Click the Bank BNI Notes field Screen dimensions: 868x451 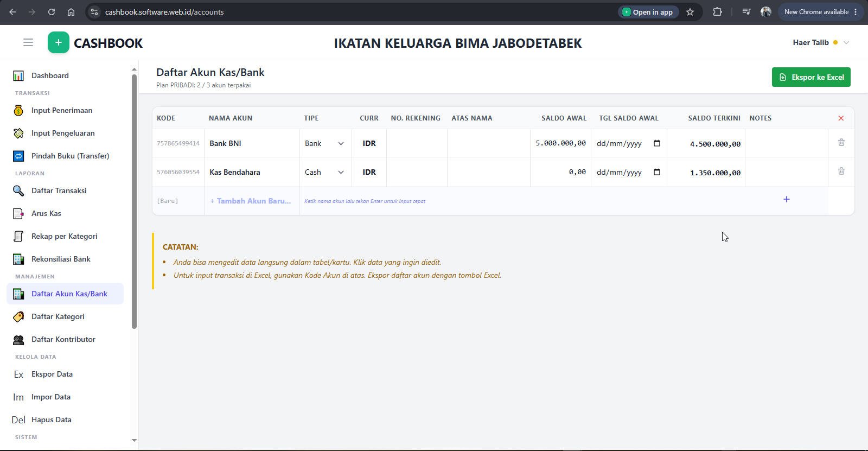(787, 143)
